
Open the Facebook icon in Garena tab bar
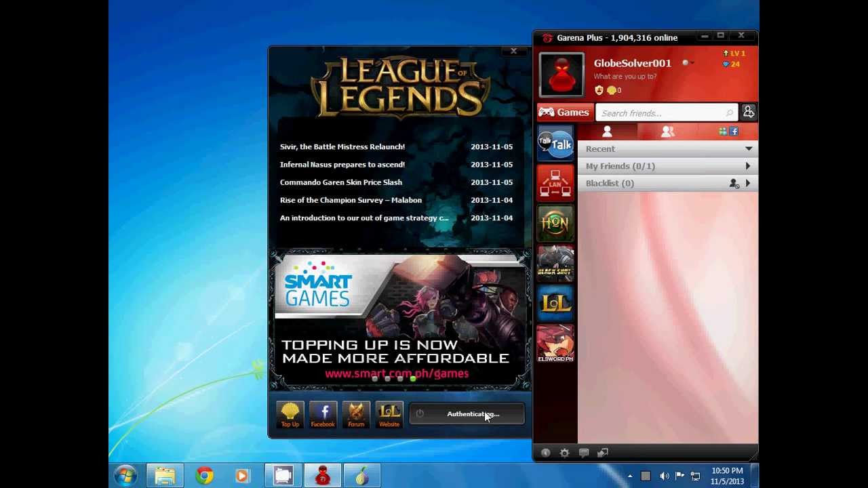coord(734,131)
